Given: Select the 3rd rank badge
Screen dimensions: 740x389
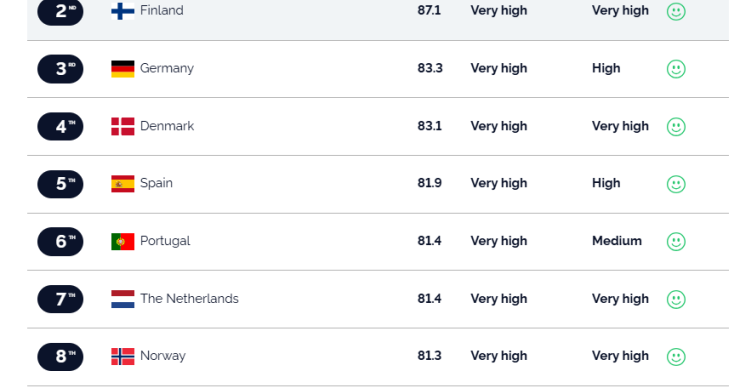Looking at the screenshot, I should [x=60, y=69].
